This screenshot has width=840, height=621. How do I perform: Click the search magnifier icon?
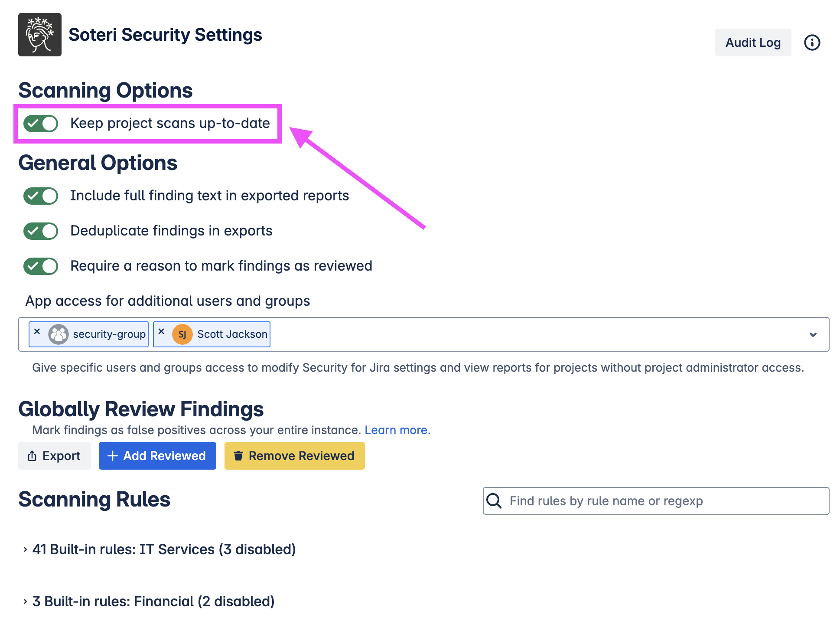494,501
